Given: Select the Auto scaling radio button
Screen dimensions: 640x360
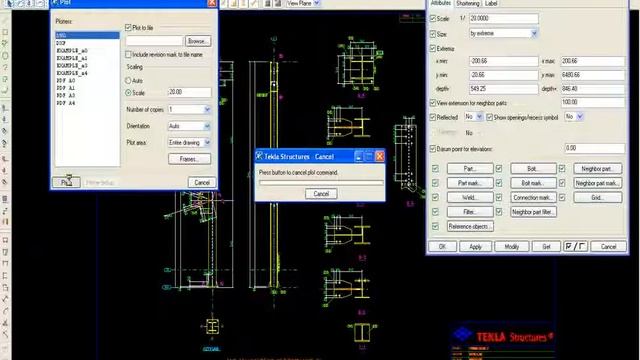Looking at the screenshot, I should [x=128, y=80].
